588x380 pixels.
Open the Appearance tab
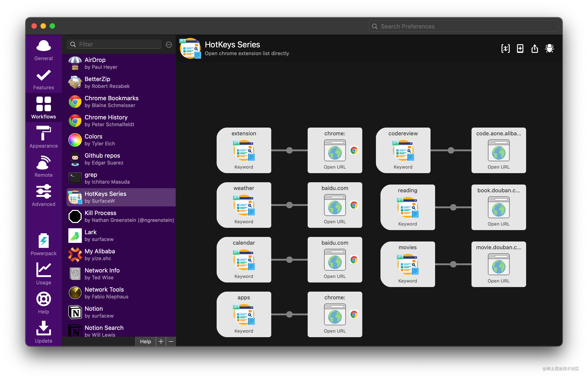click(43, 137)
